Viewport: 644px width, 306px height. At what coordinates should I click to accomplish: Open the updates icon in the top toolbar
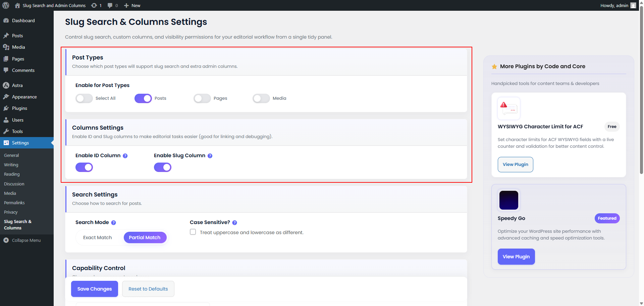point(94,5)
